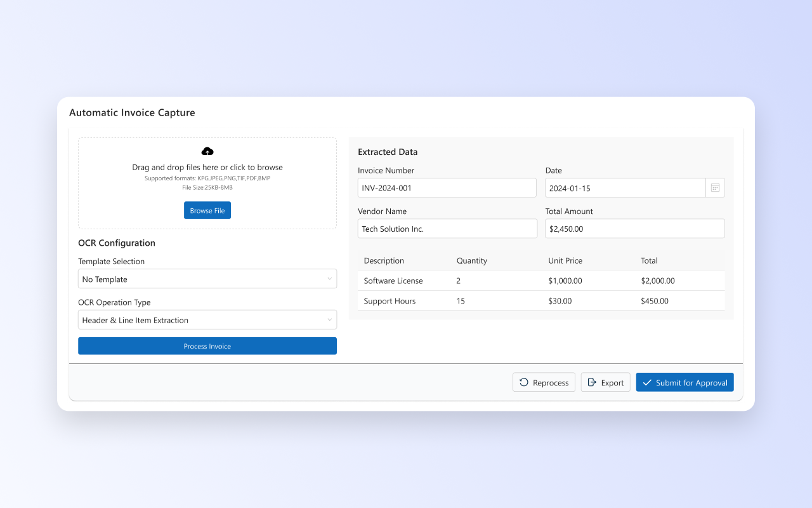This screenshot has width=812, height=508.
Task: Select the Support Hours table row
Action: click(x=540, y=301)
